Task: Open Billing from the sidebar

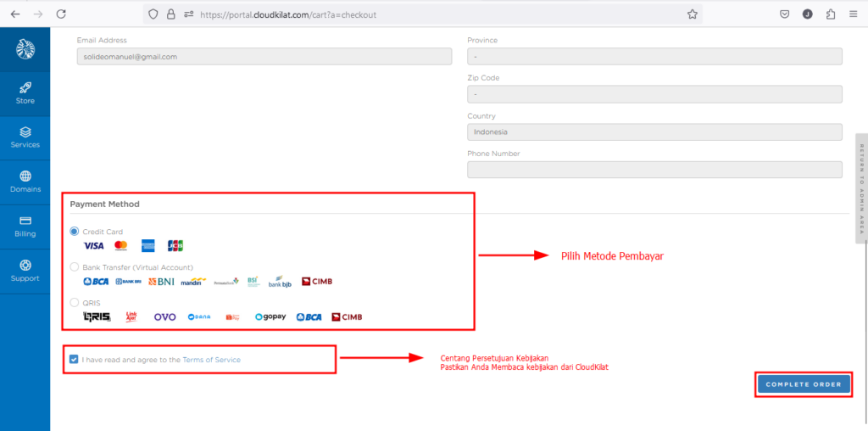Action: click(x=25, y=227)
